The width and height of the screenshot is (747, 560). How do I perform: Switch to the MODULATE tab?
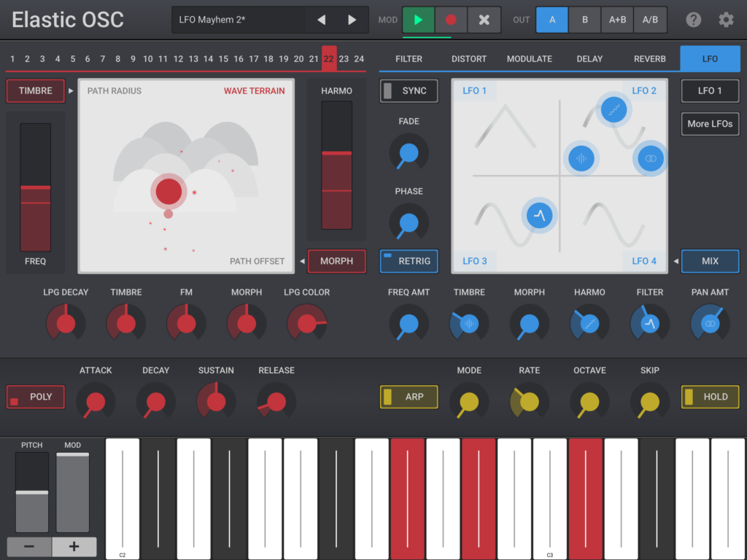point(530,58)
